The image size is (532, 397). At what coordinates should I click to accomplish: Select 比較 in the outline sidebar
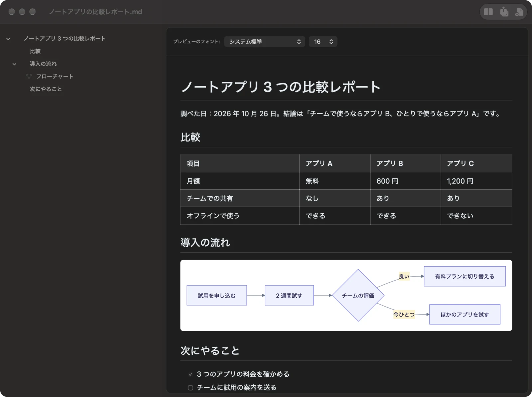pyautogui.click(x=35, y=51)
